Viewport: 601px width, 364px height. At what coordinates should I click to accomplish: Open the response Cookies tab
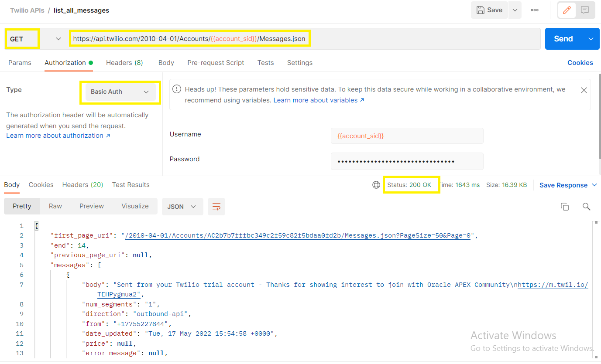[41, 185]
